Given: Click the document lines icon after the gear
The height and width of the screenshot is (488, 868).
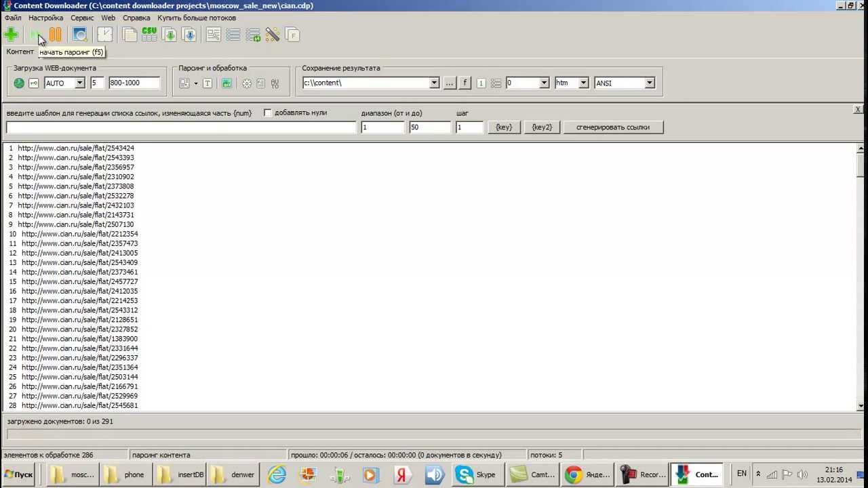Looking at the screenshot, I should [x=260, y=83].
